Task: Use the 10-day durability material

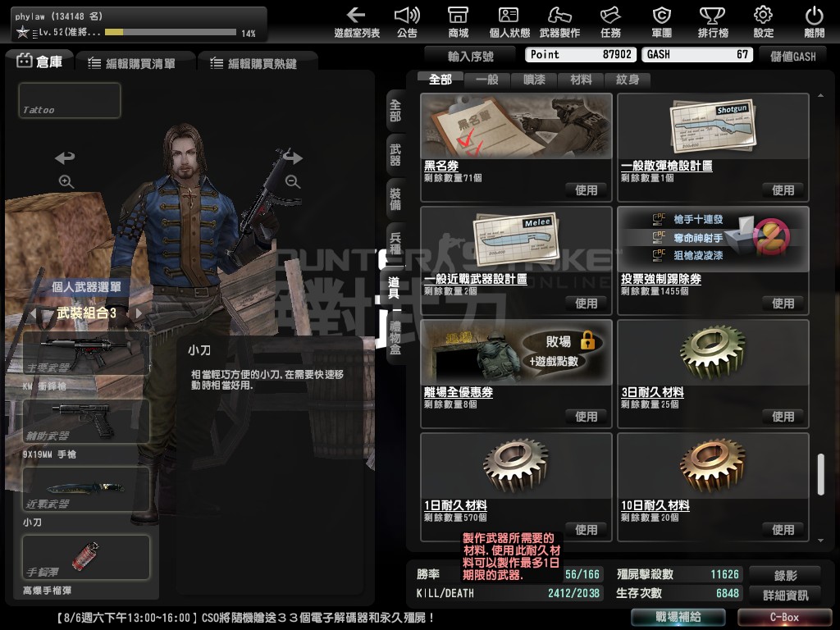Action: click(x=783, y=530)
